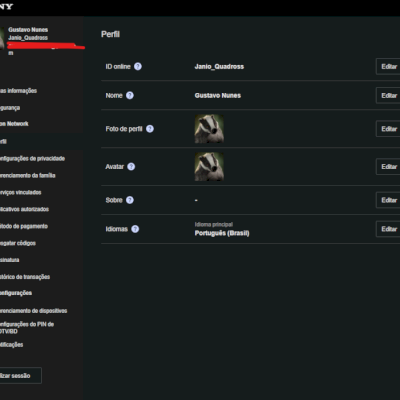Screen dimensions: 400x400
Task: Select the badger Avatar thumbnail
Action: (x=209, y=166)
